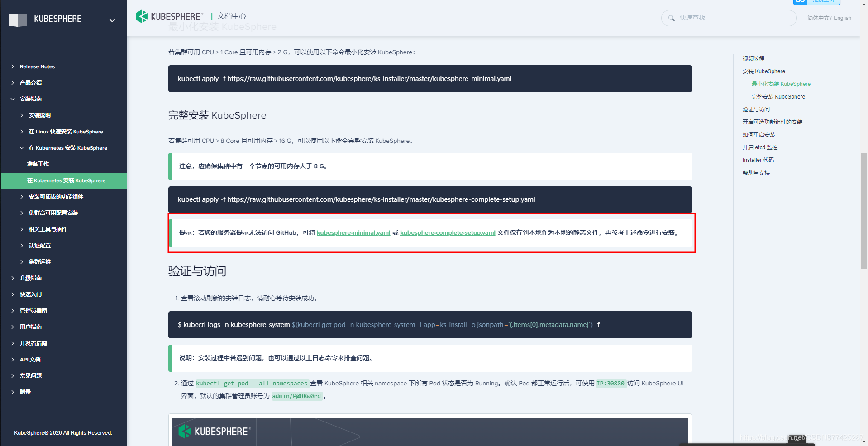This screenshot has height=446, width=868.
Task: Open 安装说明 sidebar item
Action: pyautogui.click(x=40, y=115)
